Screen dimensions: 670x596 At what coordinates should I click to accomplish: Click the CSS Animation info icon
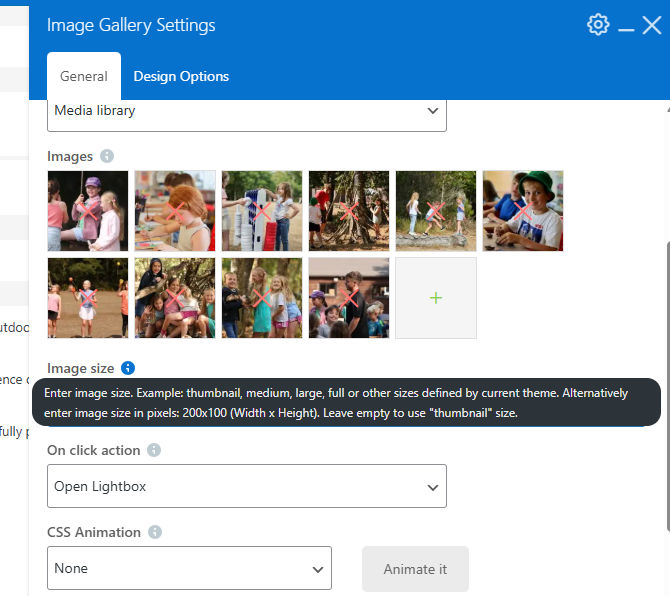[155, 532]
